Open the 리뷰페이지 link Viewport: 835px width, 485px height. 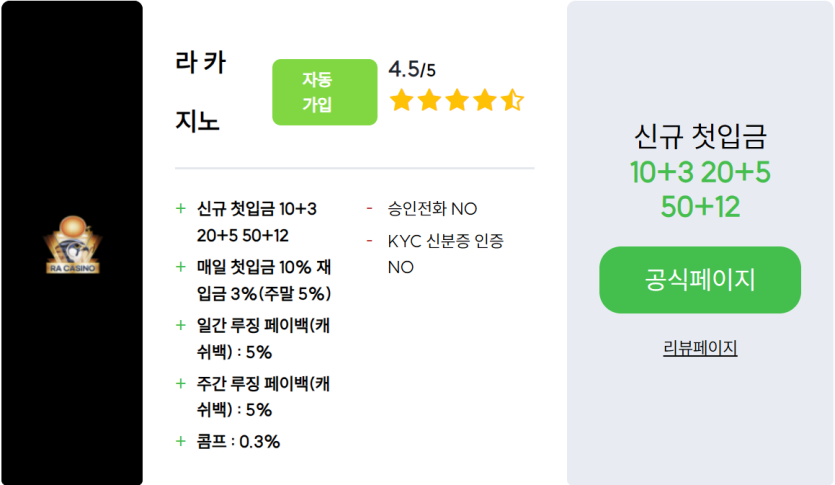coord(700,348)
